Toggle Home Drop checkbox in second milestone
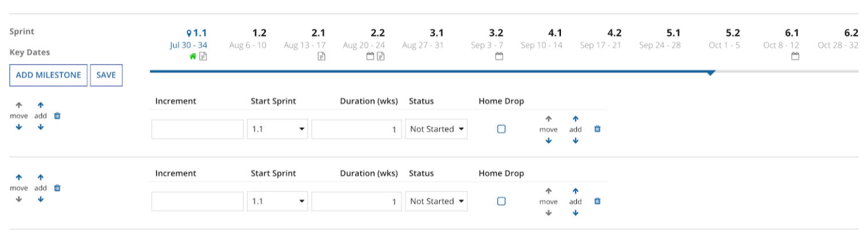868x239 pixels. click(501, 201)
